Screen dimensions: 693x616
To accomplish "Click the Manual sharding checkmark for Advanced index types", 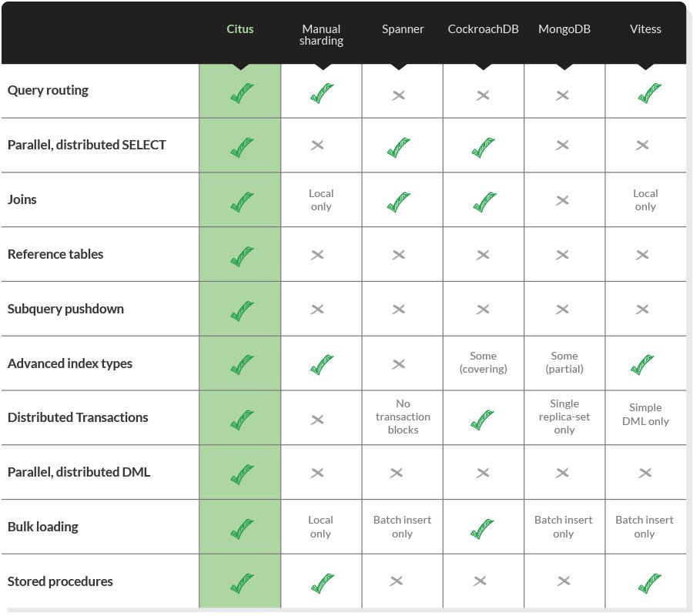I will (x=322, y=364).
